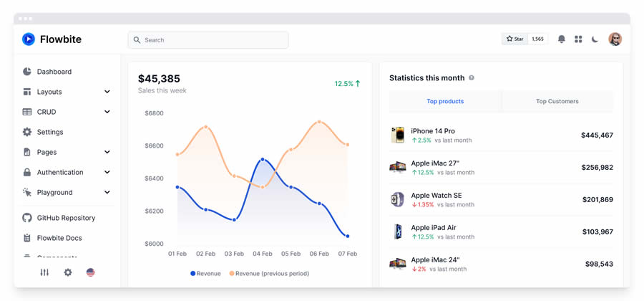
Task: Select the Top products tab
Action: (445, 102)
